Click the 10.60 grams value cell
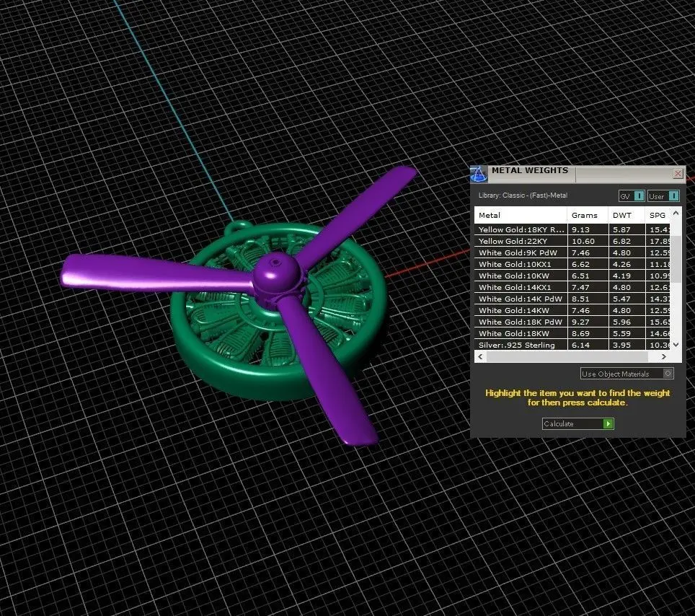 coord(588,241)
